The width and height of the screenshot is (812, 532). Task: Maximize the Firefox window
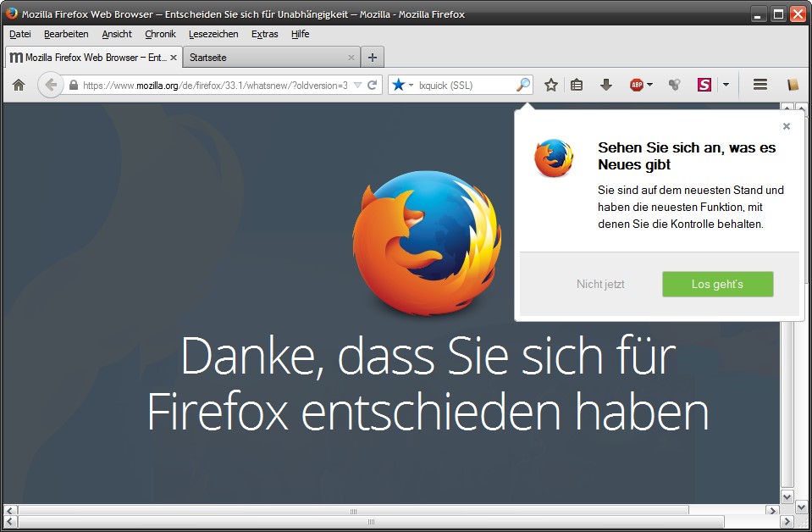coord(778,14)
